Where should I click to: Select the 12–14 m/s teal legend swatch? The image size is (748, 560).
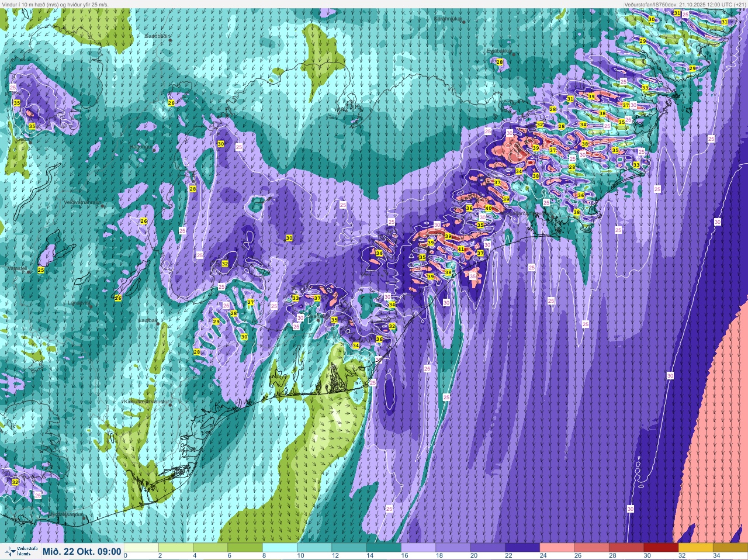[x=349, y=548]
